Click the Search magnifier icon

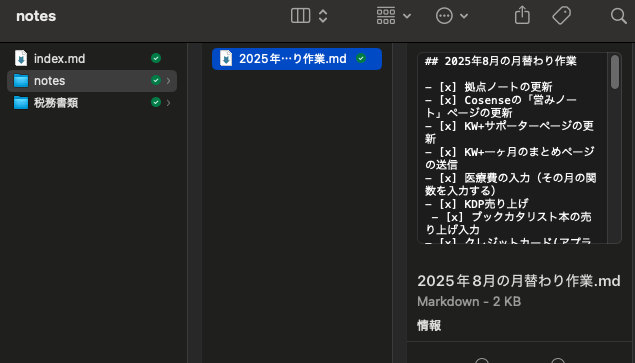point(618,16)
